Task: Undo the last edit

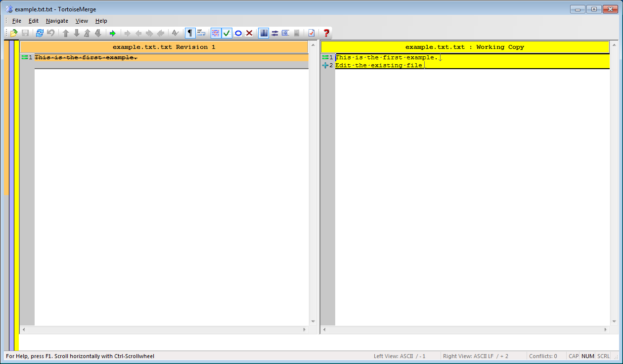Action: 51,33
